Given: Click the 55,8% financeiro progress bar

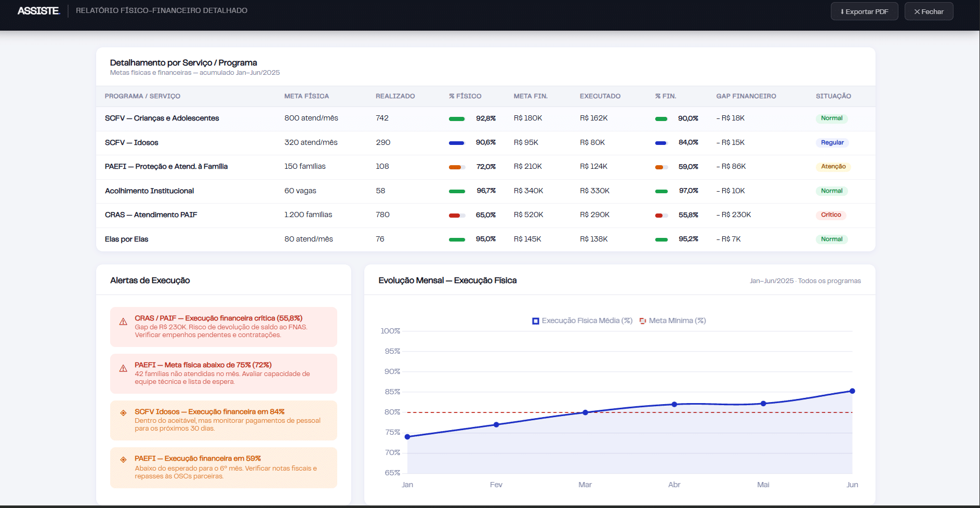Looking at the screenshot, I should (661, 216).
